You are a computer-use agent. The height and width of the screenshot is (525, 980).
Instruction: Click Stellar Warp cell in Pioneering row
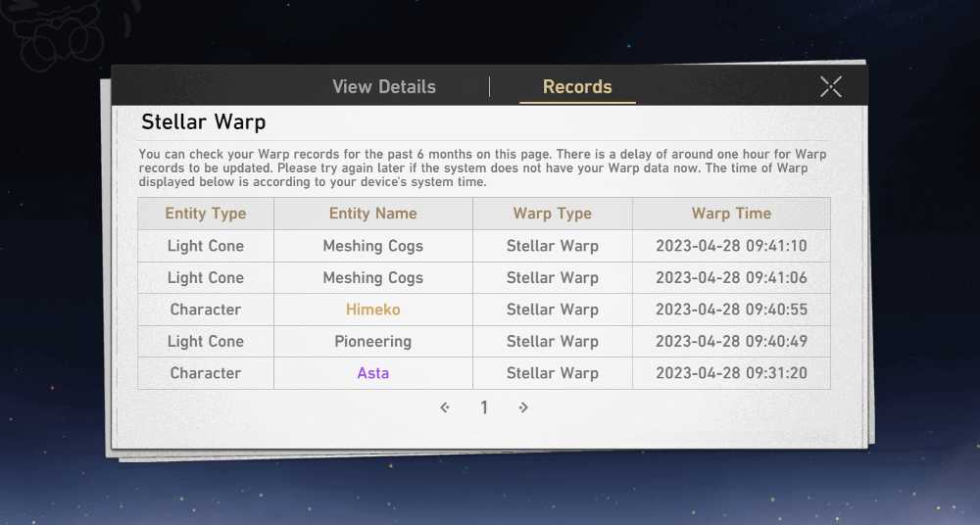click(x=553, y=341)
